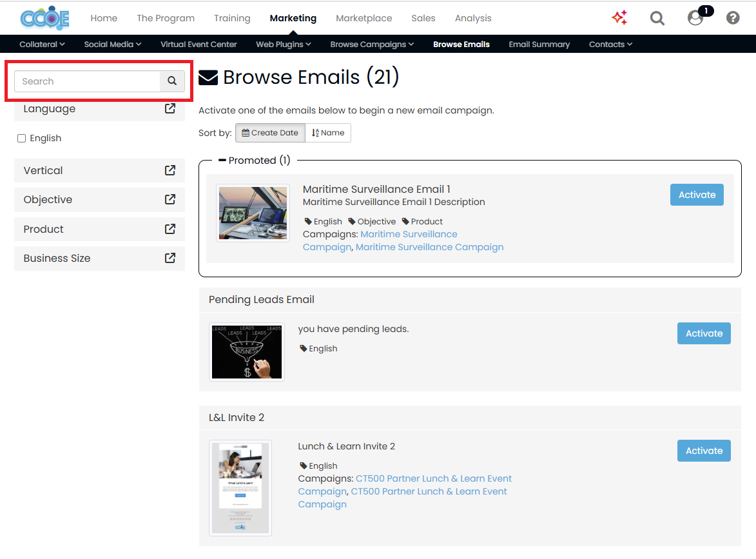The height and width of the screenshot is (559, 756).
Task: Expand the Contacts dropdown menu
Action: (x=610, y=44)
